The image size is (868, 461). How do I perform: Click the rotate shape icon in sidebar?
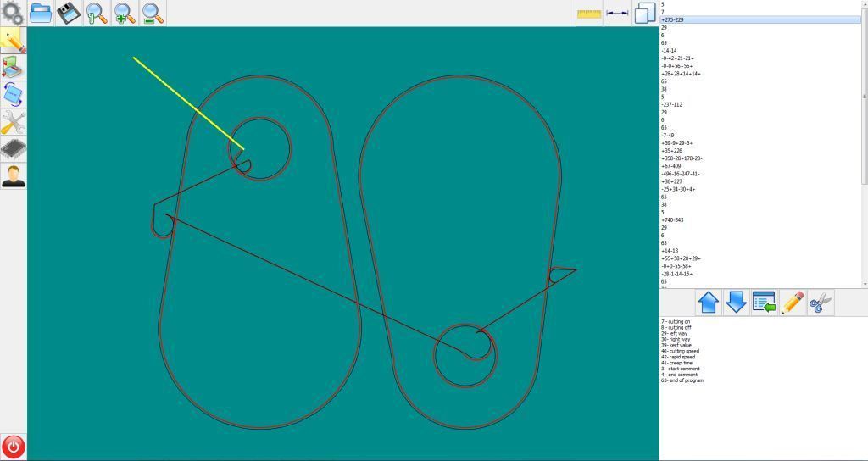(14, 95)
